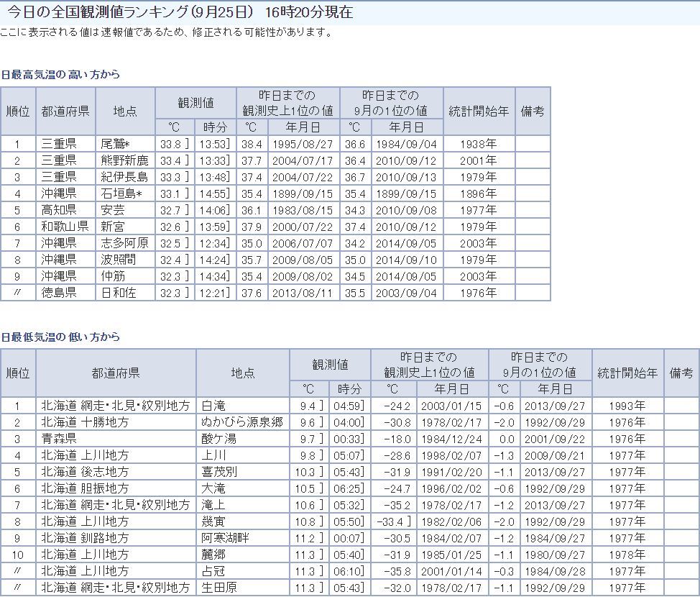Click the statistics start year '1993年'
The width and height of the screenshot is (700, 597).
(x=627, y=406)
